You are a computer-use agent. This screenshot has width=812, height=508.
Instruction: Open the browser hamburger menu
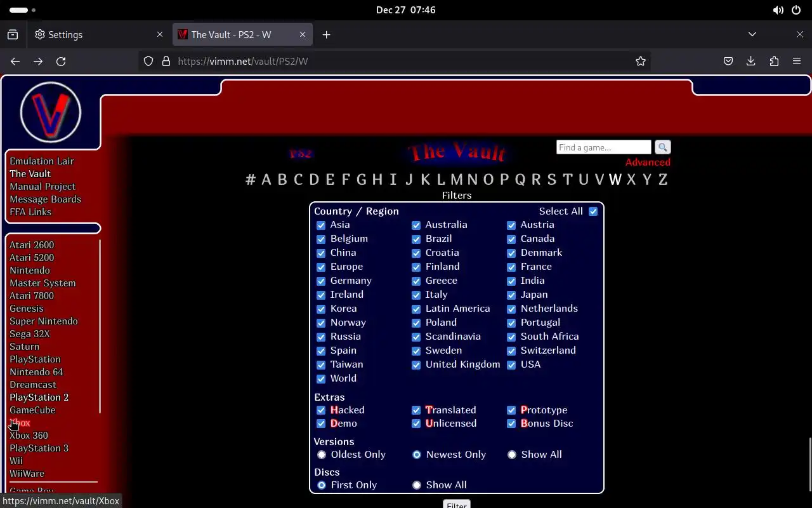pos(797,61)
